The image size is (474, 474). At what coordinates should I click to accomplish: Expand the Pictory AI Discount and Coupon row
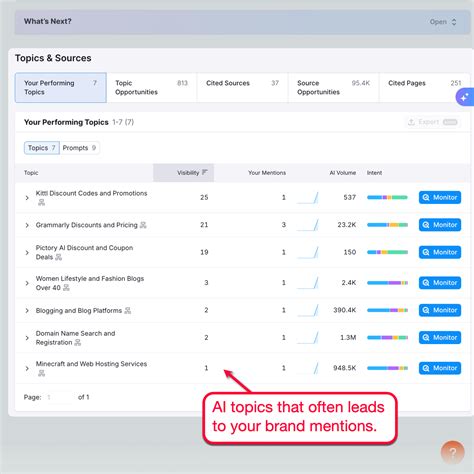point(27,253)
